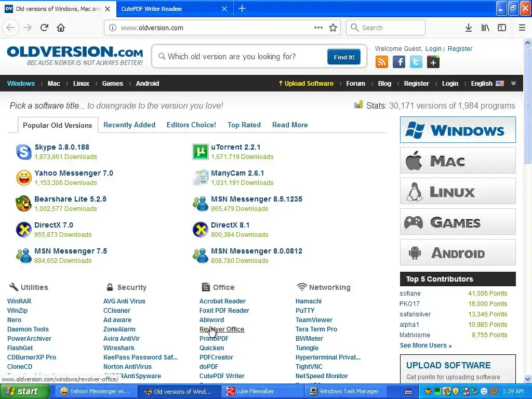The image size is (532, 399).
Task: Click the site search box for old versions
Action: 241,56
